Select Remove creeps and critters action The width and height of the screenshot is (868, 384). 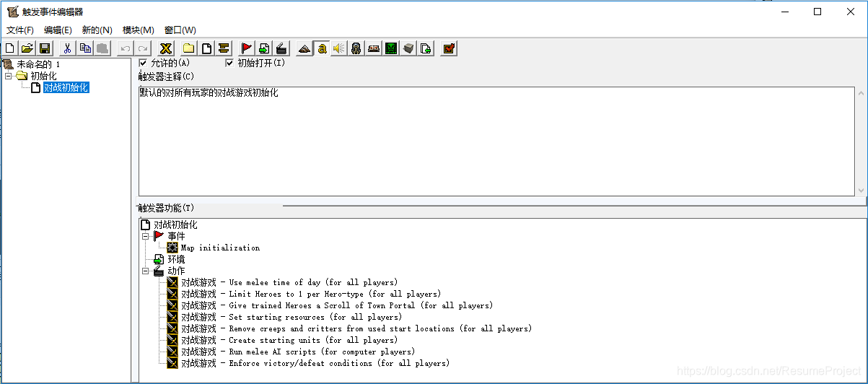pos(356,328)
